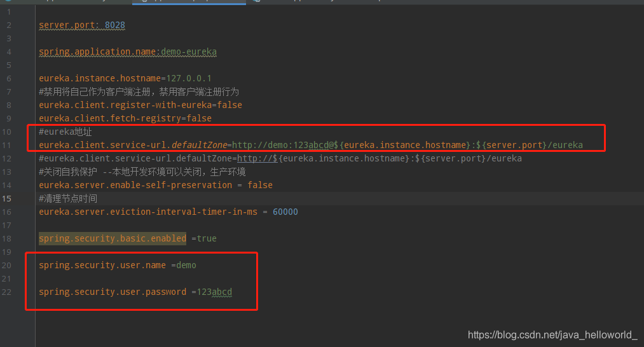The width and height of the screenshot is (644, 347).
Task: Click eureka.server.eviction-interval-timer-in-ms key
Action: 148,212
